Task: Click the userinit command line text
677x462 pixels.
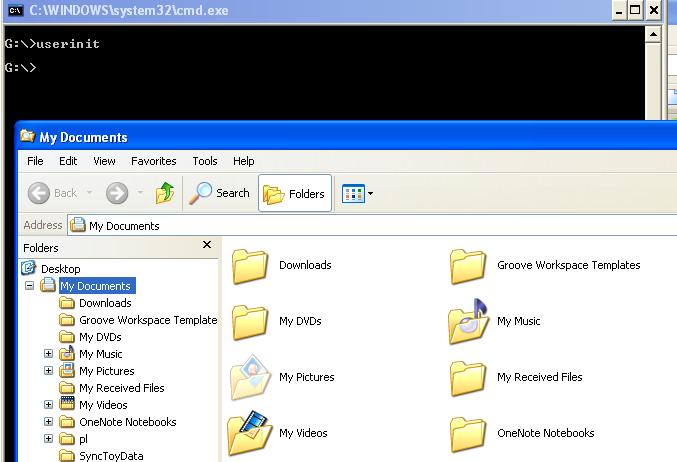Action: pos(68,44)
